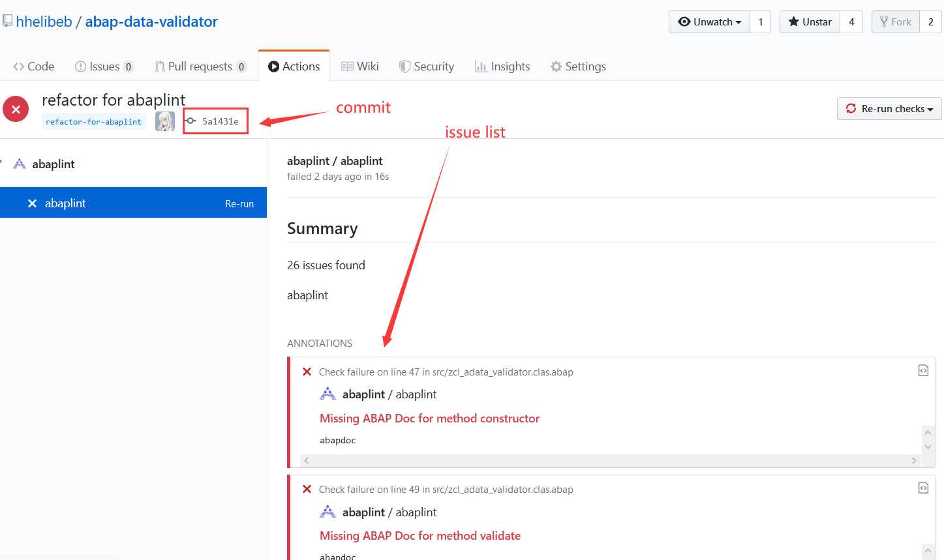Click the committer avatar thumbnail
944x560 pixels.
[x=165, y=121]
